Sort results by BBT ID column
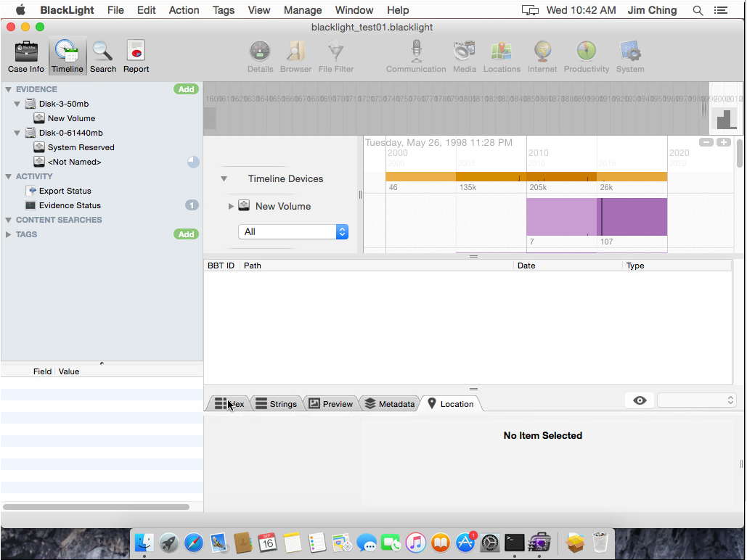The height and width of the screenshot is (560, 747). (x=221, y=265)
